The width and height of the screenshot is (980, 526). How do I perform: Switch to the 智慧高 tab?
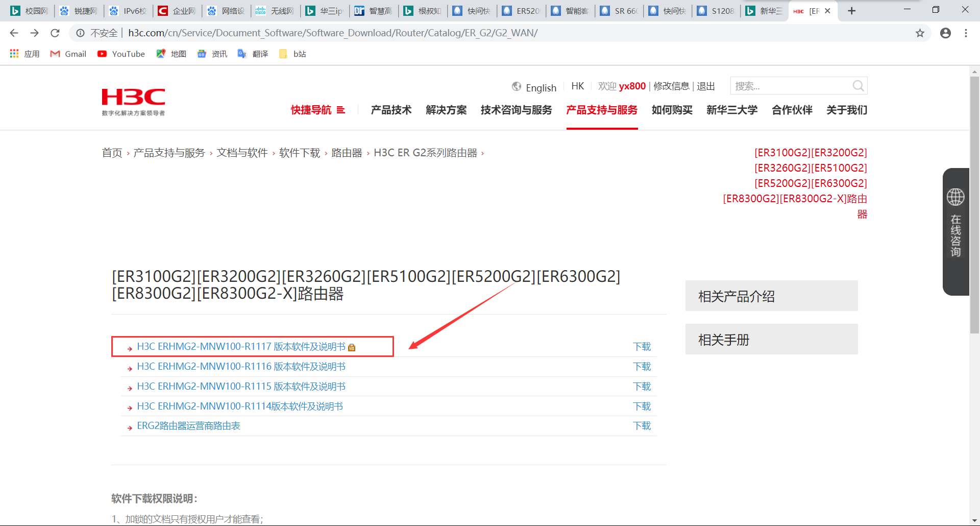coord(374,11)
